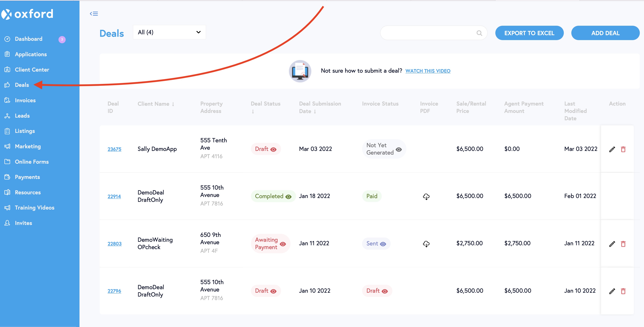
Task: Download invoice PDF for deal 22803
Action: 426,244
